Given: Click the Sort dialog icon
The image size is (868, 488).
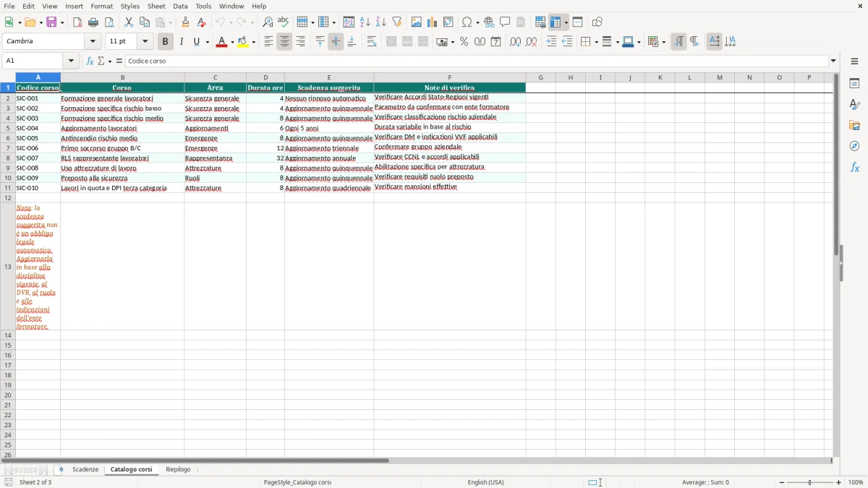Looking at the screenshot, I should [349, 22].
